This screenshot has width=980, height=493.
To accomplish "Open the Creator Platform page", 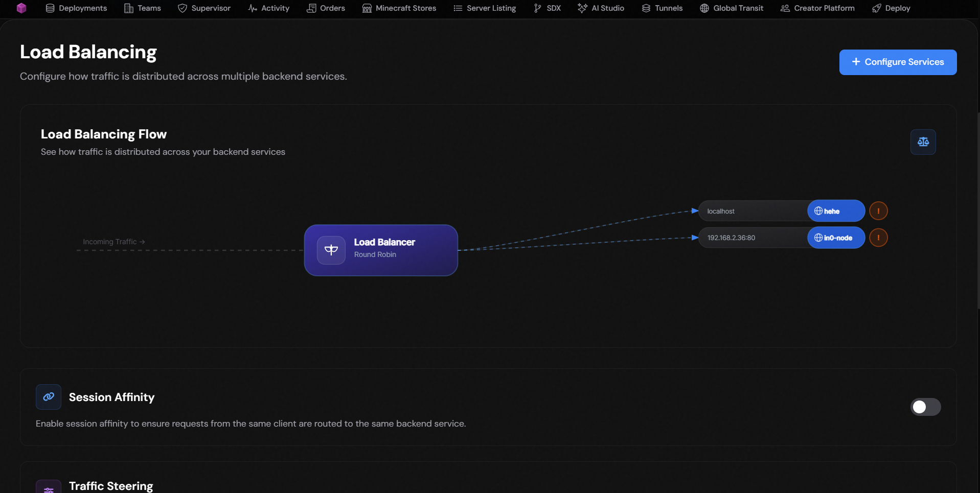I will (x=817, y=8).
